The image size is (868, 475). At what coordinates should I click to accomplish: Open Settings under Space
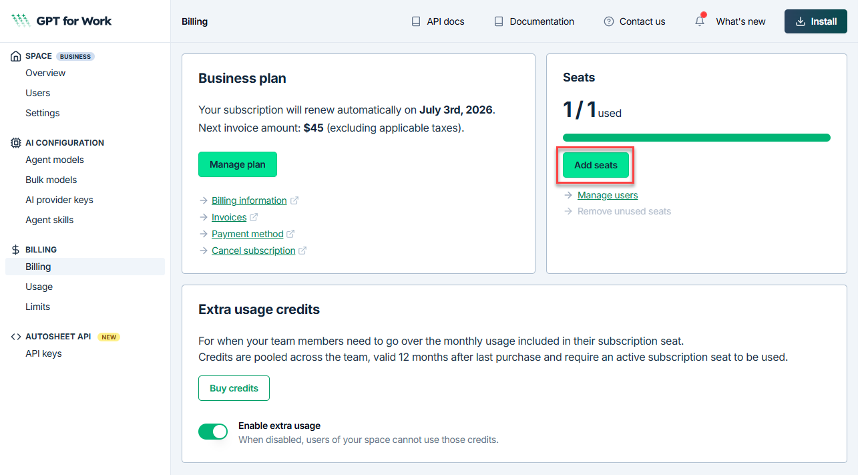(43, 113)
